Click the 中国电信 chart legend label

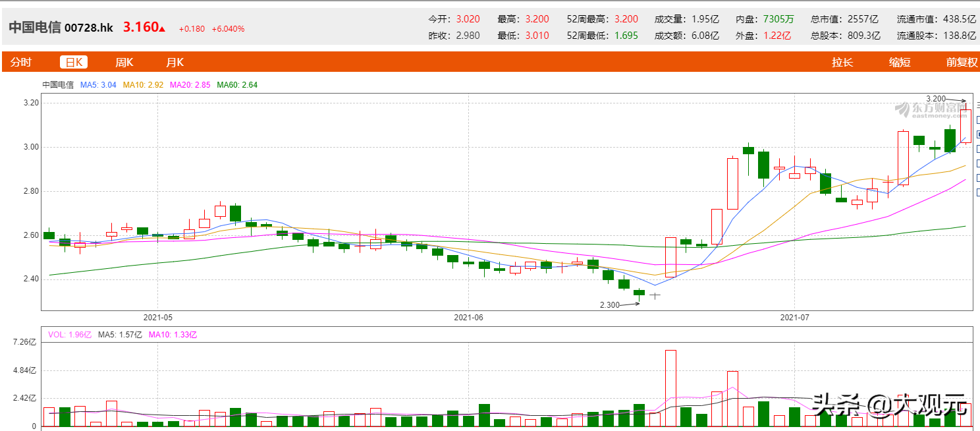[x=58, y=84]
